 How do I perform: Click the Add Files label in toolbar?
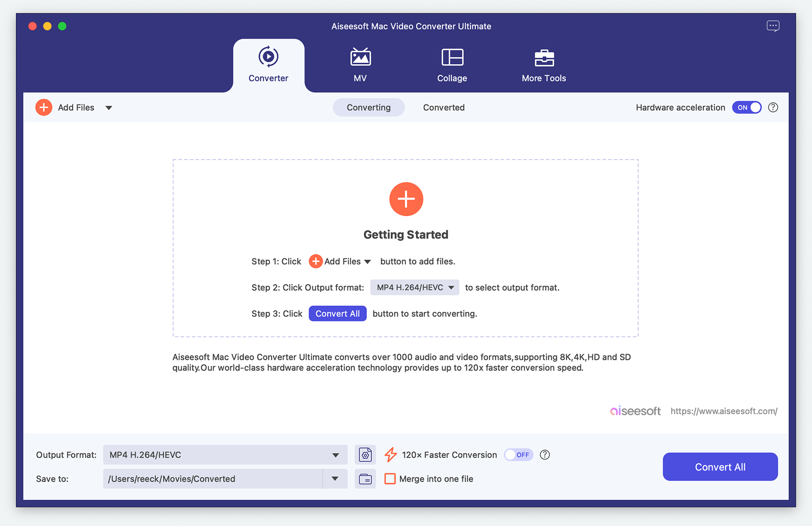click(x=76, y=107)
